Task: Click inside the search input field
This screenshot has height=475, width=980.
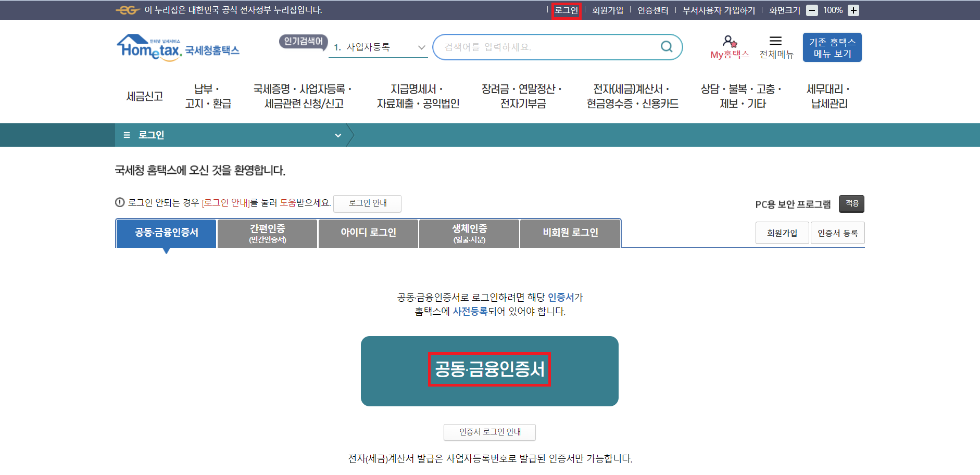Action: (536, 47)
